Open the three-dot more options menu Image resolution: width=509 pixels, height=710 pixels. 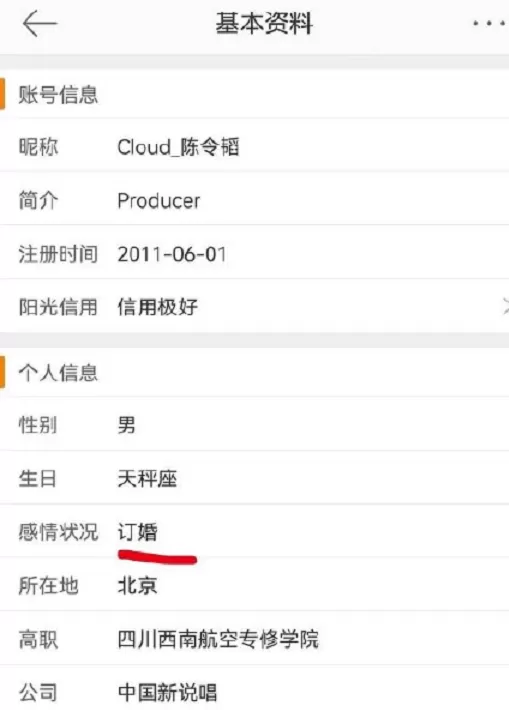tap(489, 24)
